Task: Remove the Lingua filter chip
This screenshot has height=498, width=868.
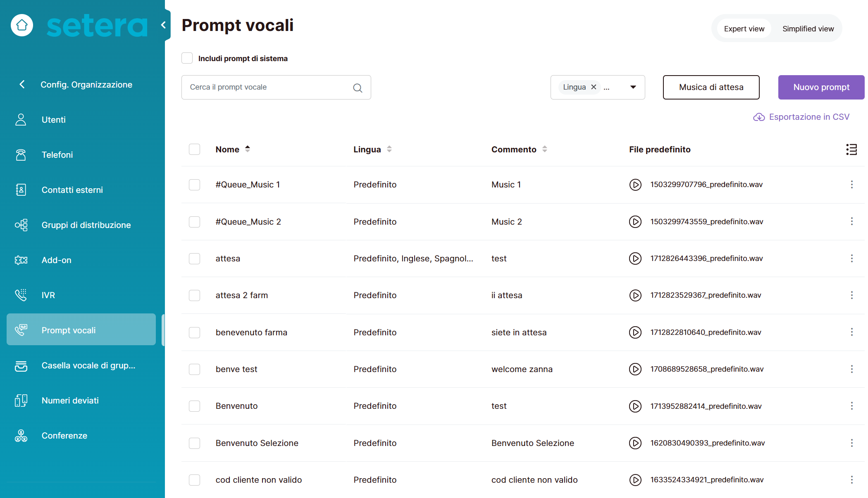Action: 594,87
